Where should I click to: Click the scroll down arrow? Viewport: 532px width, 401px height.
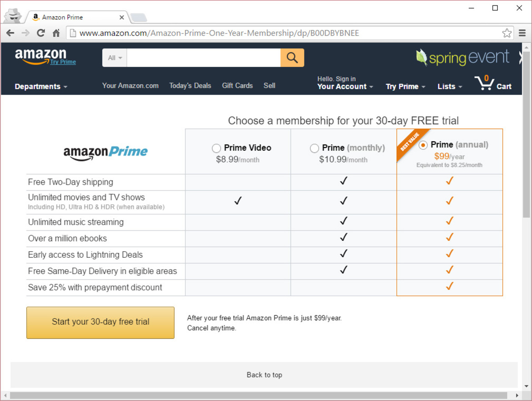tap(526, 386)
